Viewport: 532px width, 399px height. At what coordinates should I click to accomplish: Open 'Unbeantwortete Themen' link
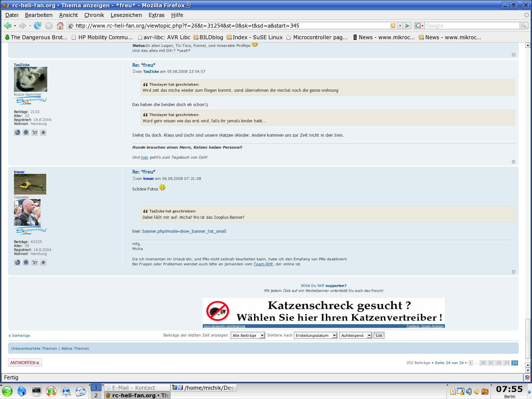click(x=34, y=348)
